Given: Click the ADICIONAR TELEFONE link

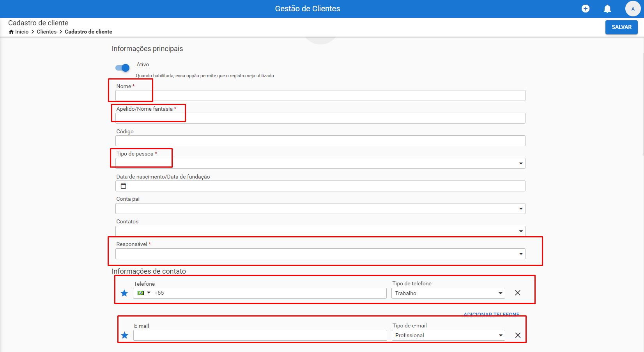Looking at the screenshot, I should [492, 314].
